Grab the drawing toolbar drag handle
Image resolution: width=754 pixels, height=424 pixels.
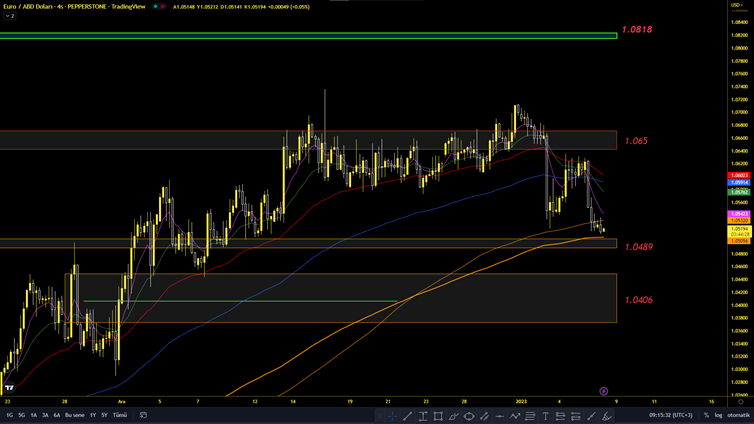(379, 416)
